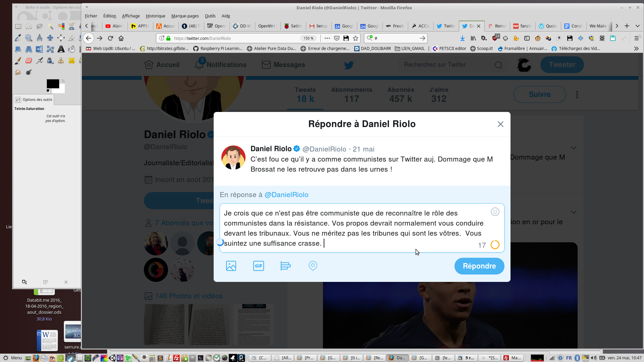Open the emoji picker in reply box
Screen dimensions: 644x362
[495, 212]
